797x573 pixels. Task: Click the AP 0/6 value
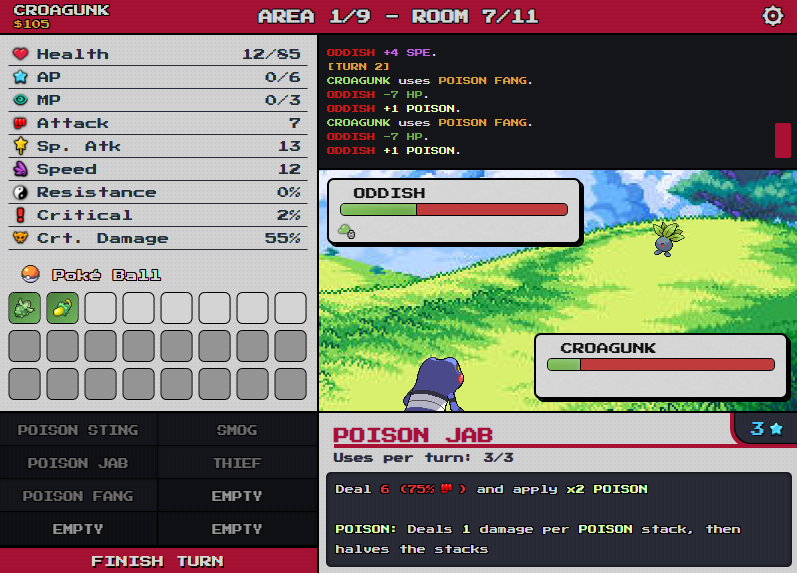pyautogui.click(x=283, y=77)
